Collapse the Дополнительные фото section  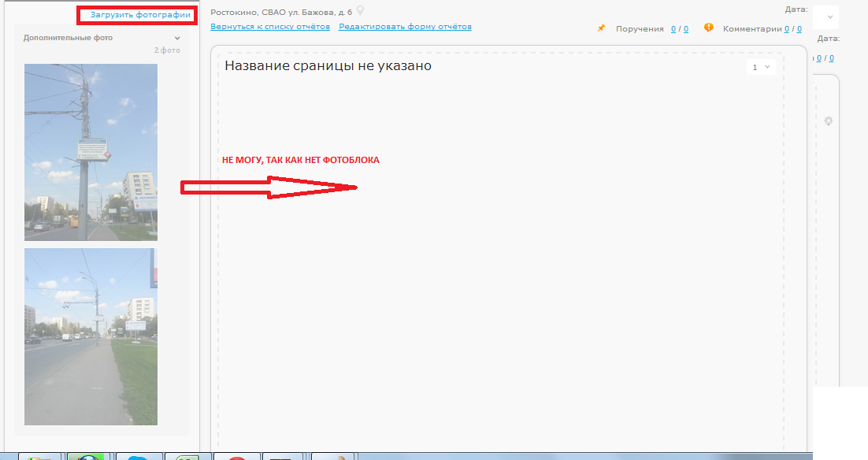tap(177, 38)
